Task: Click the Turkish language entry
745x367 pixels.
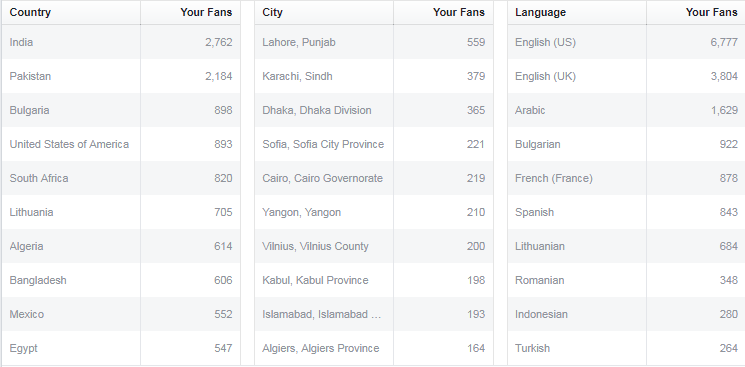Action: click(x=533, y=348)
